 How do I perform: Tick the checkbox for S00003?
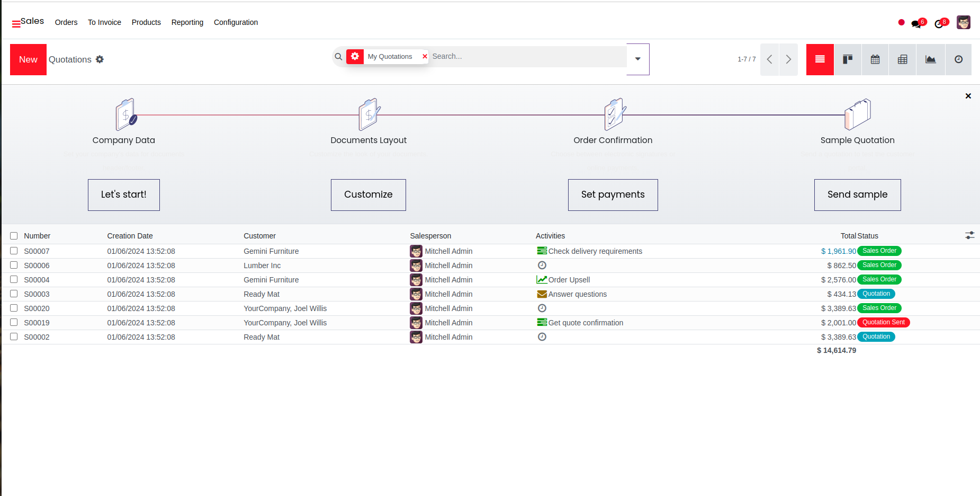pos(14,294)
